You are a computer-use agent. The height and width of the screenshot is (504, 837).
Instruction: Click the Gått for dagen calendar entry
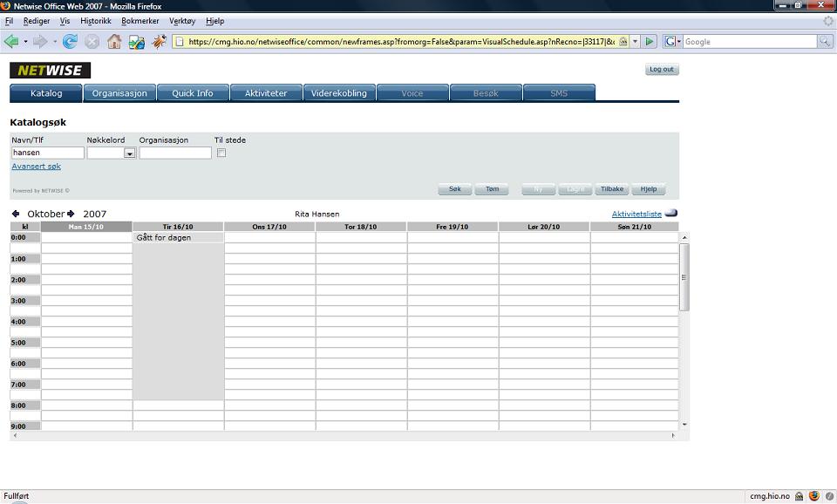178,237
